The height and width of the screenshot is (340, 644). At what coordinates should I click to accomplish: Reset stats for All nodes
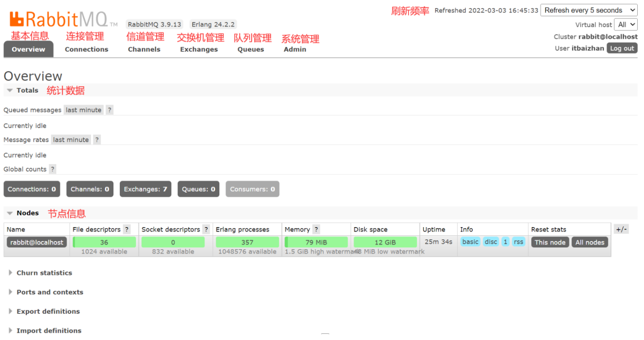(590, 242)
